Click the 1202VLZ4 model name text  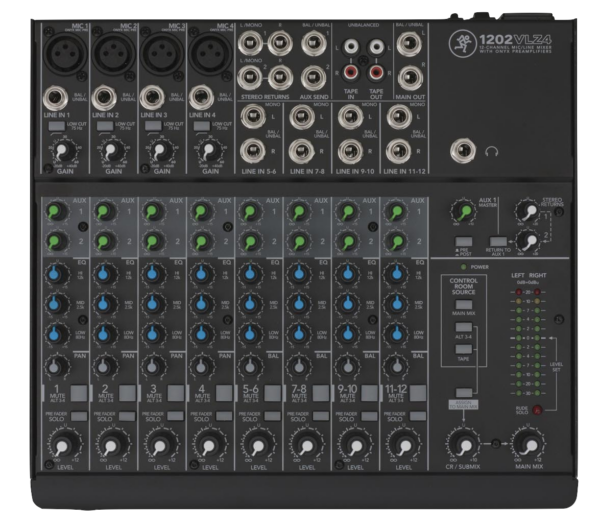(515, 39)
